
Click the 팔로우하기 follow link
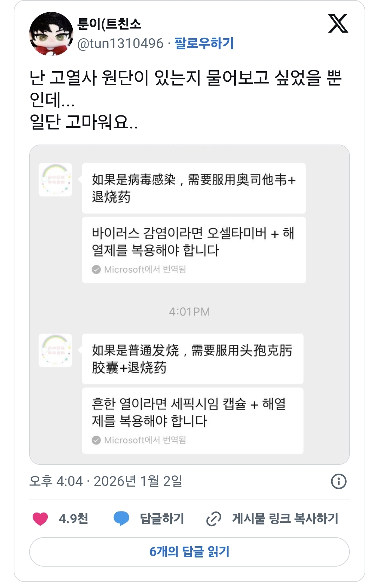pos(204,44)
